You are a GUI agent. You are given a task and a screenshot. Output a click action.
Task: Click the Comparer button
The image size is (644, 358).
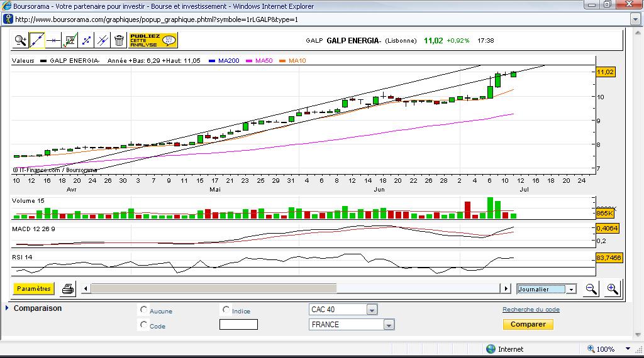(x=528, y=324)
